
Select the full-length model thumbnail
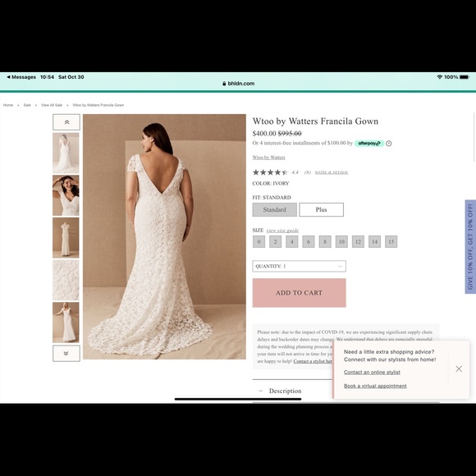point(66,323)
